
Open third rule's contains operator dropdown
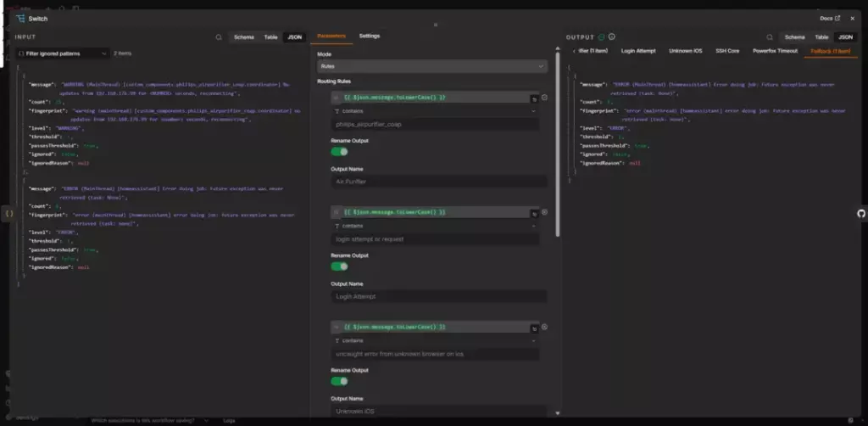pos(435,340)
